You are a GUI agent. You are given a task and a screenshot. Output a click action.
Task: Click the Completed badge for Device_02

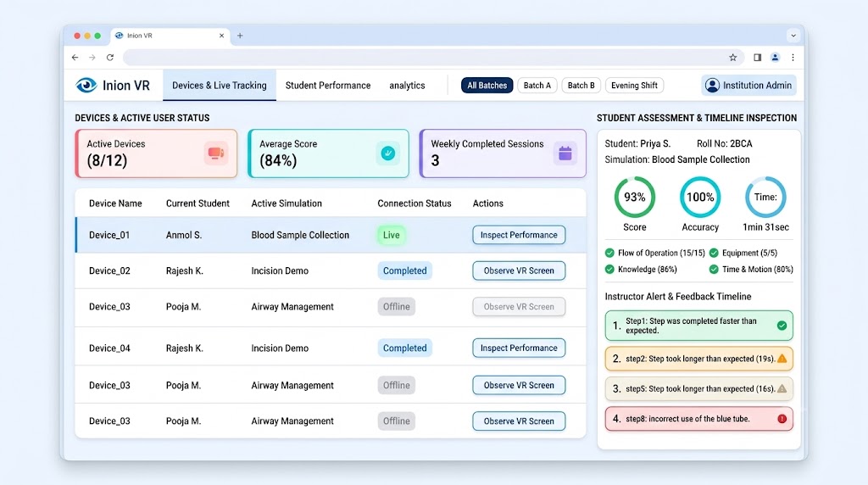point(404,270)
